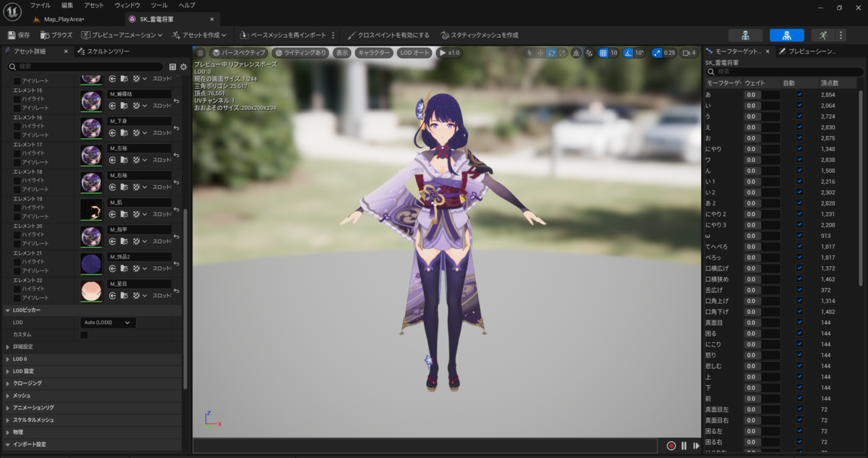868x458 pixels.
Task: Toggle アイソレート checkbox for エレメント 17
Action: pos(17,162)
